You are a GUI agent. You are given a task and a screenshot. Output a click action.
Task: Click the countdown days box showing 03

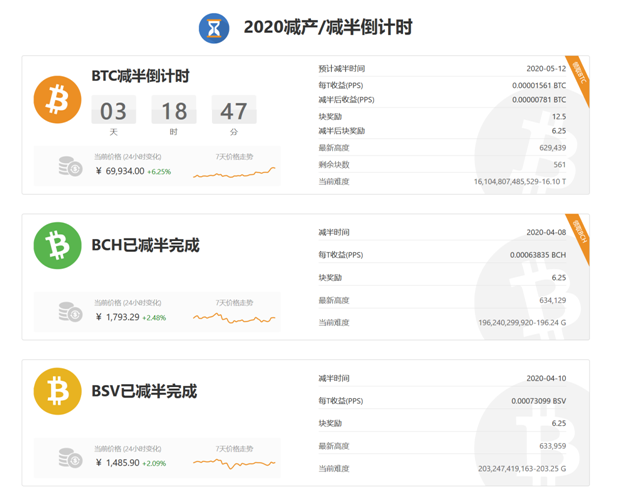click(x=114, y=110)
